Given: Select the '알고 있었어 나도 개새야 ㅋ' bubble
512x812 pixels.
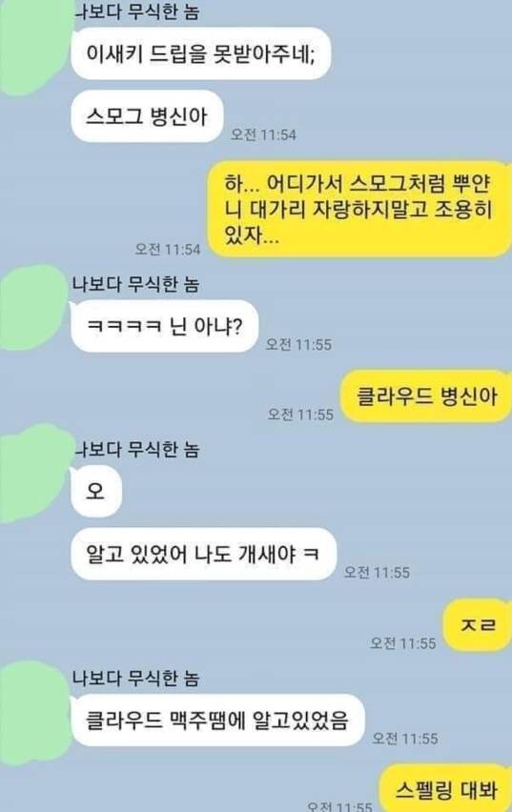Looking at the screenshot, I should (x=203, y=554).
